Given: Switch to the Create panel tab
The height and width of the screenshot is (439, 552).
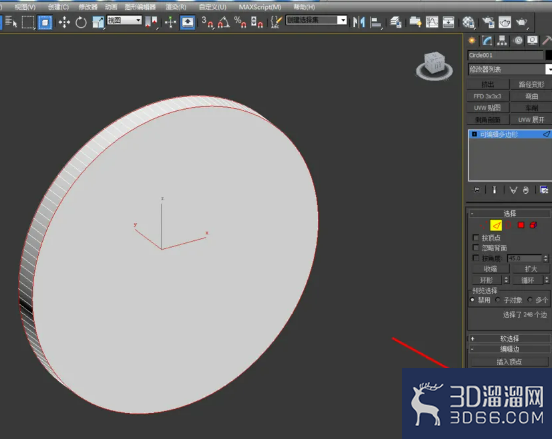Looking at the screenshot, I should [x=472, y=40].
